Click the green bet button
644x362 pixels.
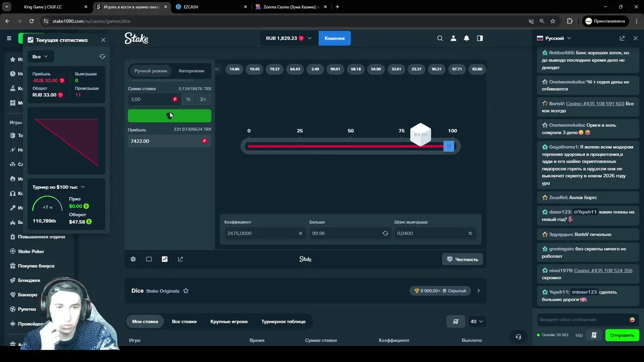click(170, 116)
